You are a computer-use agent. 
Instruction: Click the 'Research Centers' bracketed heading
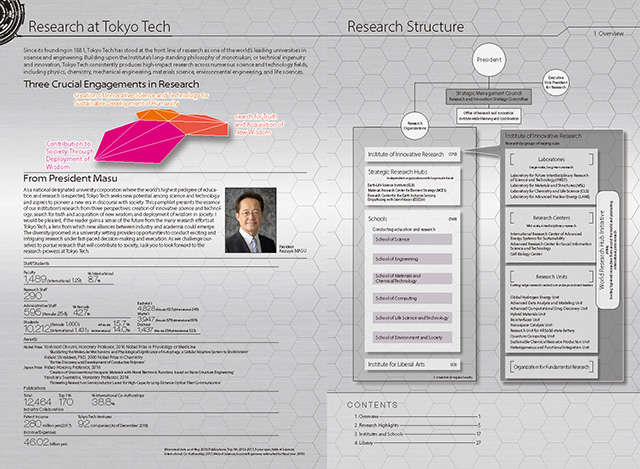(x=551, y=218)
